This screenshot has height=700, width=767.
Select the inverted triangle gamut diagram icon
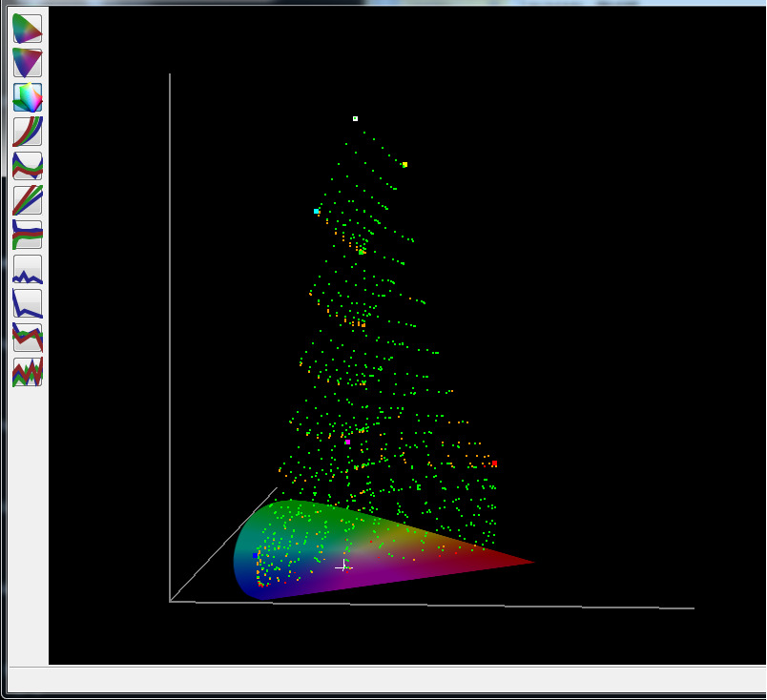click(28, 63)
